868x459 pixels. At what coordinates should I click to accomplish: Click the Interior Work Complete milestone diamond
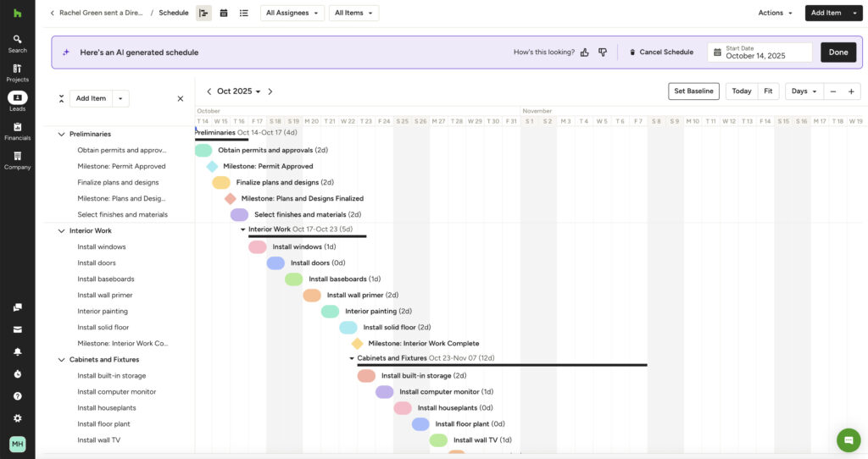pyautogui.click(x=357, y=344)
